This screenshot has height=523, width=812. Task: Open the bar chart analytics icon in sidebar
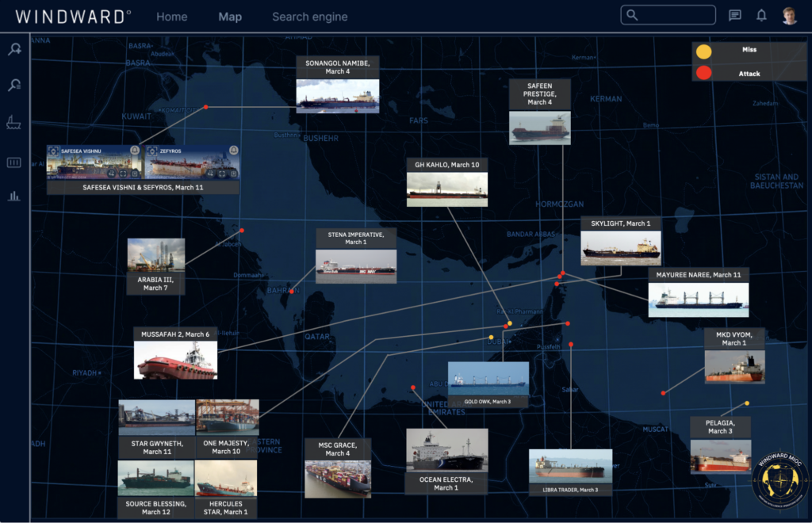coord(13,195)
